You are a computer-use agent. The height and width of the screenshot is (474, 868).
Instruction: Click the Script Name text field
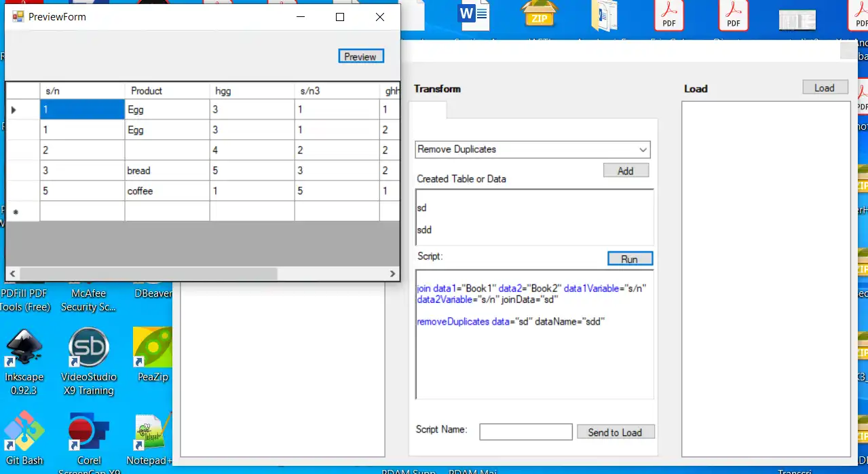[x=526, y=432]
